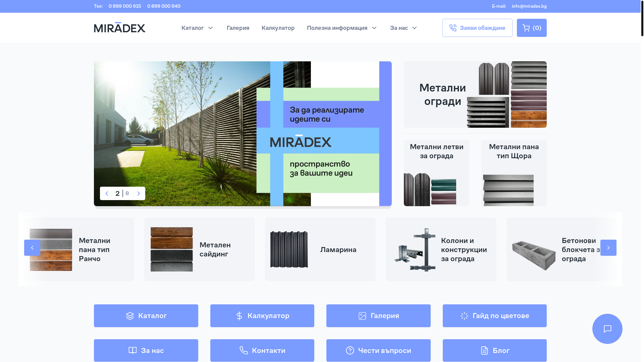
Task: Click the phone icon on Контакти button
Action: tap(244, 350)
